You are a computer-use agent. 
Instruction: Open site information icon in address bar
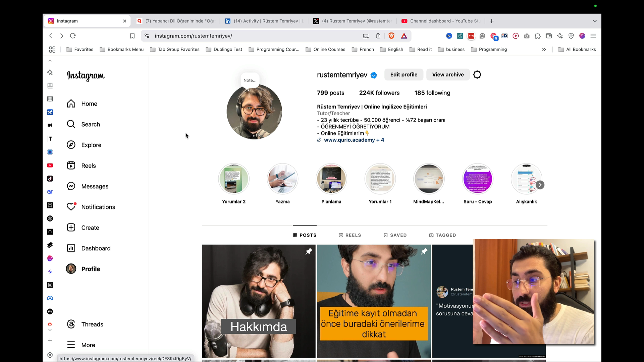click(x=147, y=36)
